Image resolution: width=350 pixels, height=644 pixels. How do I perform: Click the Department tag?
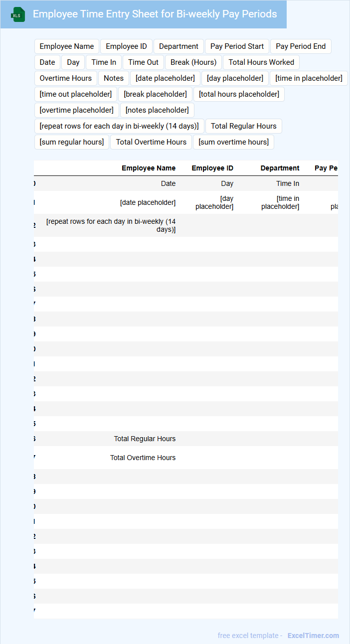(x=178, y=46)
